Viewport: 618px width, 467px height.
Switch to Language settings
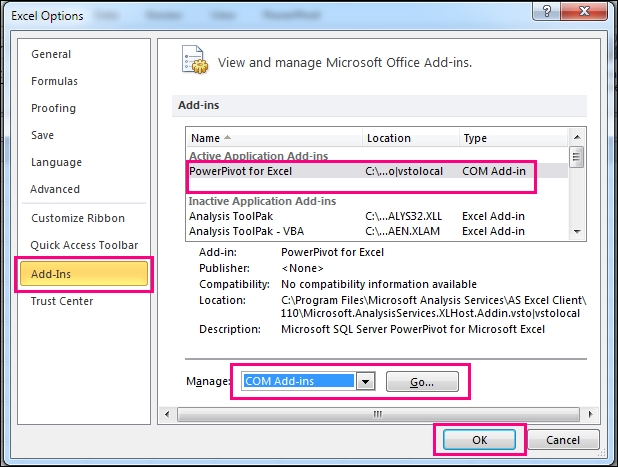click(x=57, y=162)
